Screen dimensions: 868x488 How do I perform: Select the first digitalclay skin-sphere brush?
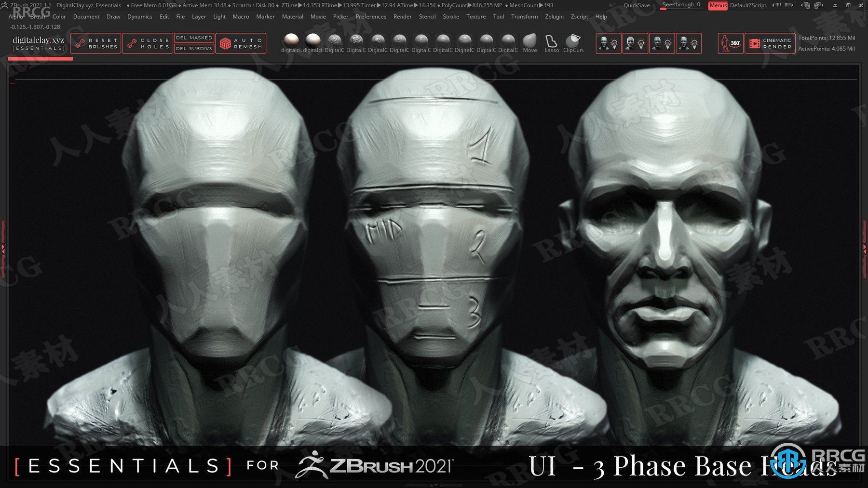tap(291, 43)
